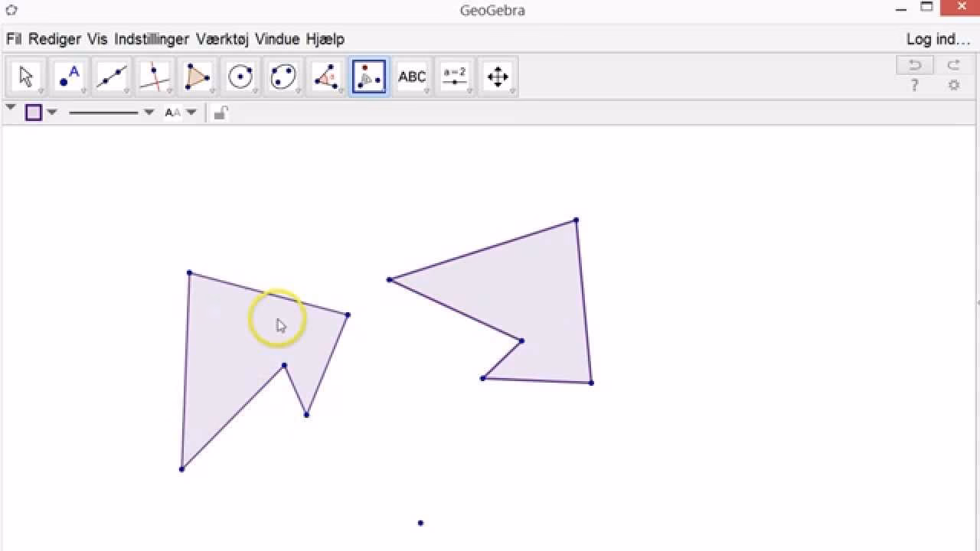Image resolution: width=980 pixels, height=551 pixels.
Task: Open the Vindue menu
Action: (x=277, y=39)
